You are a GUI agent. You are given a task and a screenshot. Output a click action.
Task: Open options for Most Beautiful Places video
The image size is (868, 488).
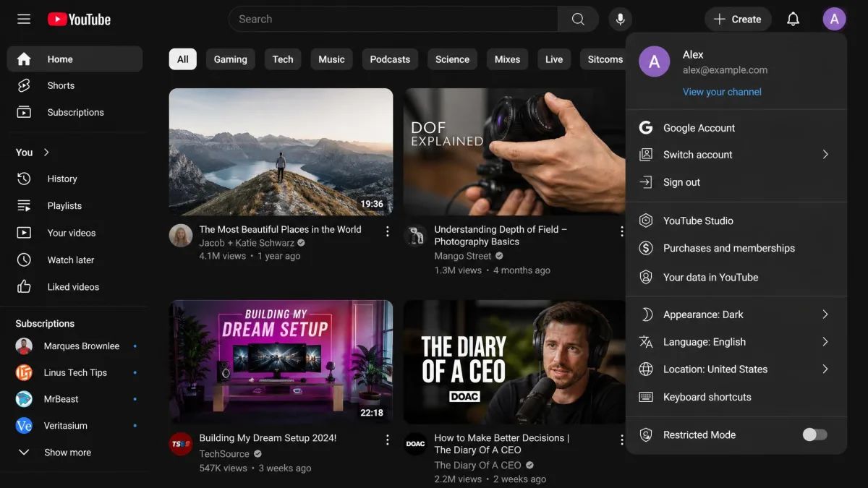tap(387, 231)
